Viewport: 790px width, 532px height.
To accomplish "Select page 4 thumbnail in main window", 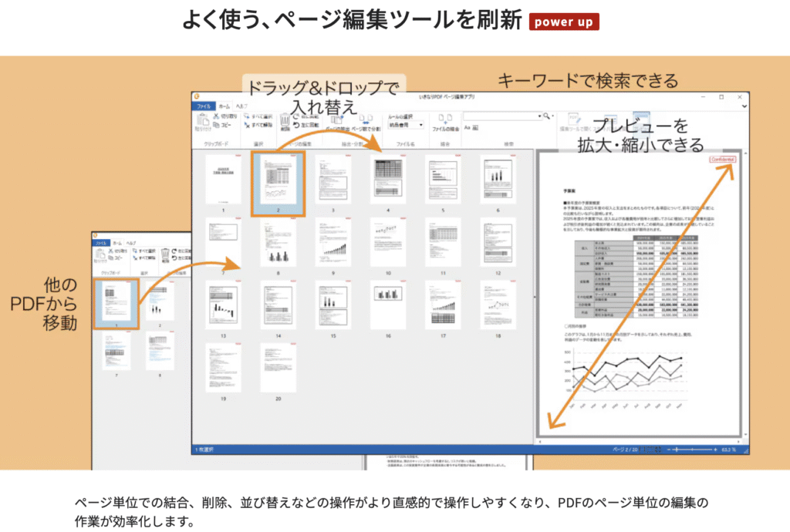I will click(x=388, y=179).
